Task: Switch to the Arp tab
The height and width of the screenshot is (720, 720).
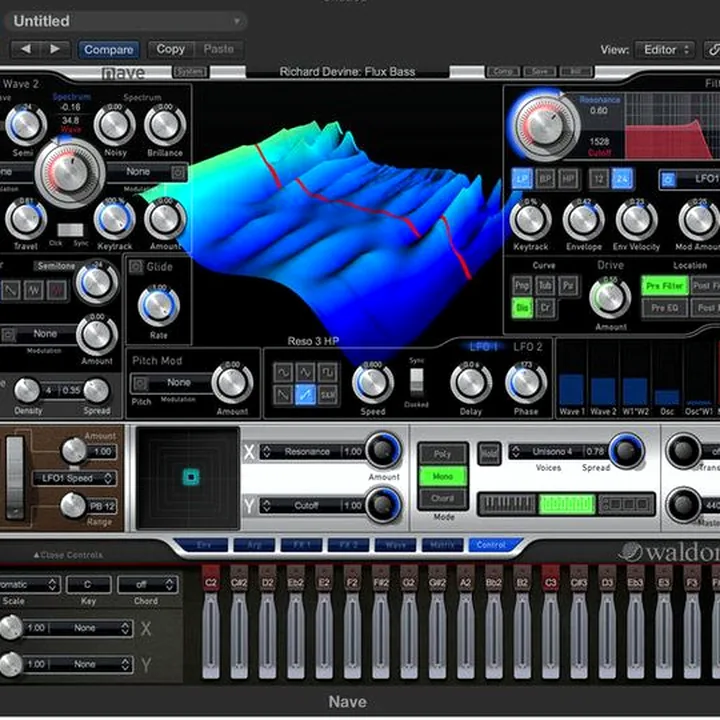Action: tap(254, 545)
